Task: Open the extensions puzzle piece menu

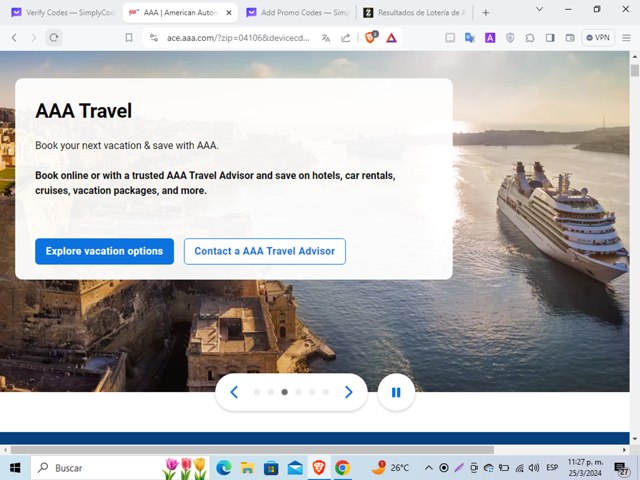Action: pyautogui.click(x=530, y=38)
